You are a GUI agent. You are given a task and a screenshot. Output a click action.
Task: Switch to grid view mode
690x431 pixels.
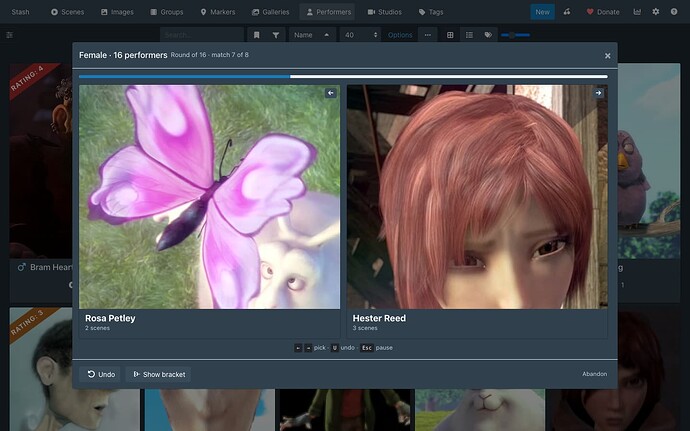[x=450, y=35]
